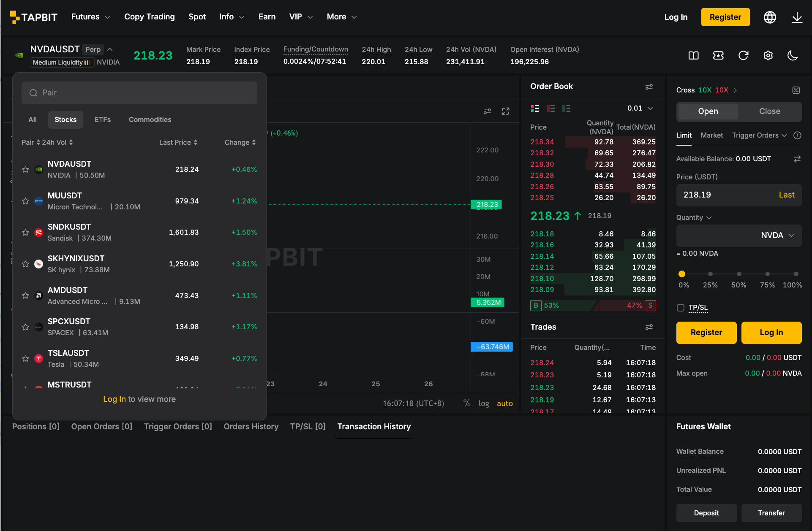
Task: Open Cross 10X leverage settings
Action: 706,90
